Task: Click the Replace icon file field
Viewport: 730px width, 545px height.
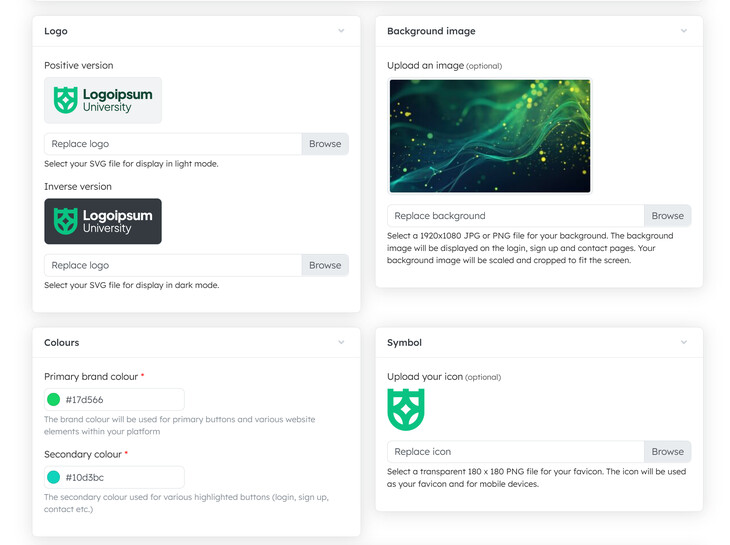Action: [x=515, y=452]
